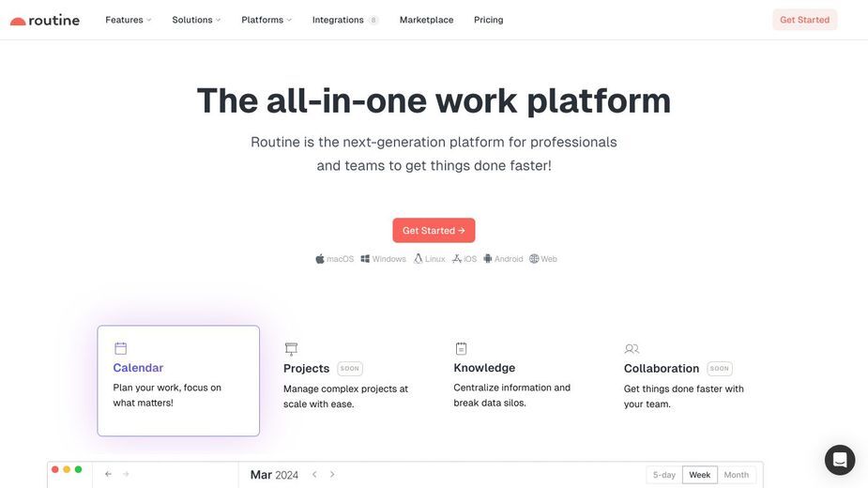This screenshot has height=488, width=868.
Task: Click the Linux penguin platform icon
Action: pyautogui.click(x=418, y=259)
